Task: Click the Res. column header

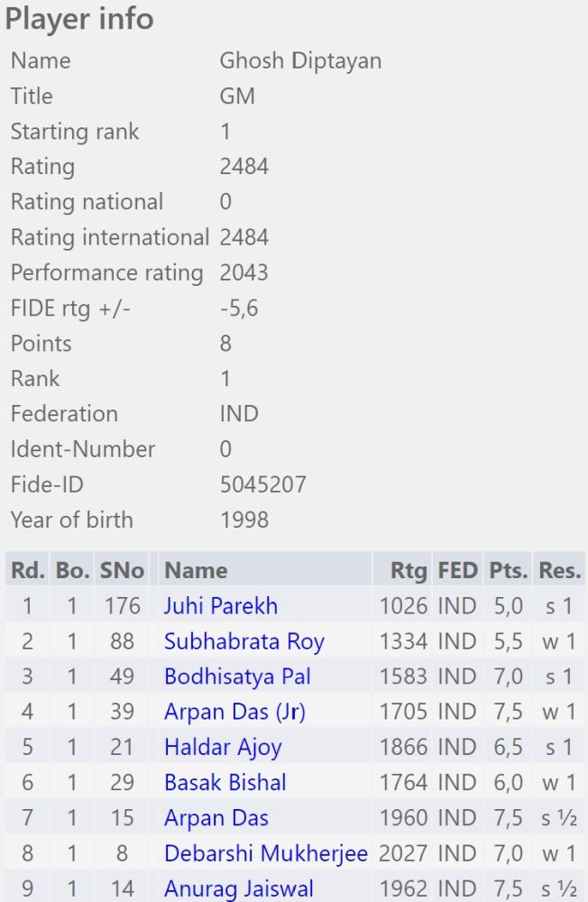Action: (x=559, y=570)
